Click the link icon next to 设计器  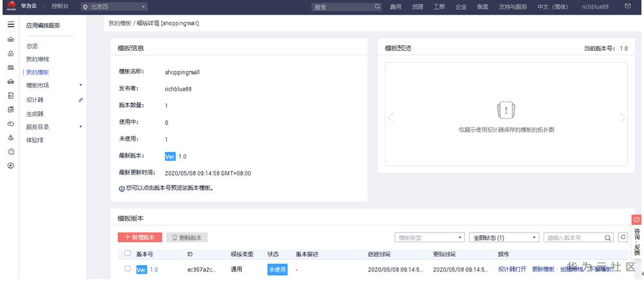pyautogui.click(x=81, y=100)
